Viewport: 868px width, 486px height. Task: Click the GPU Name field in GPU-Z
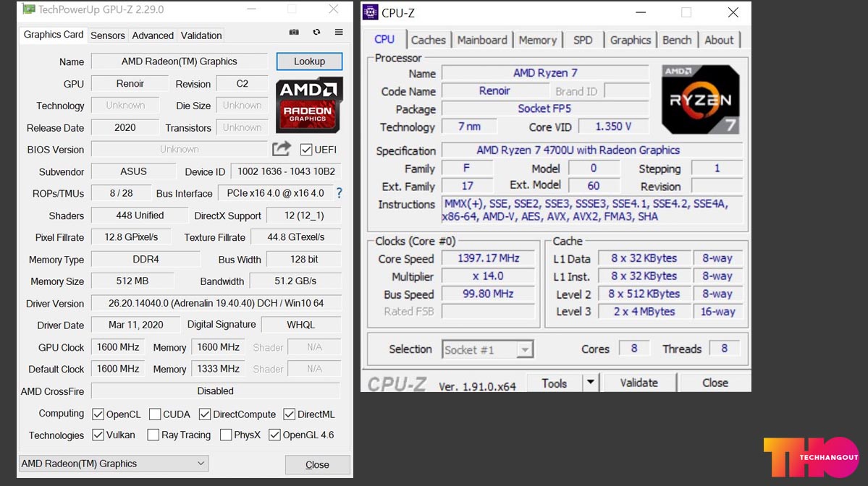(180, 61)
